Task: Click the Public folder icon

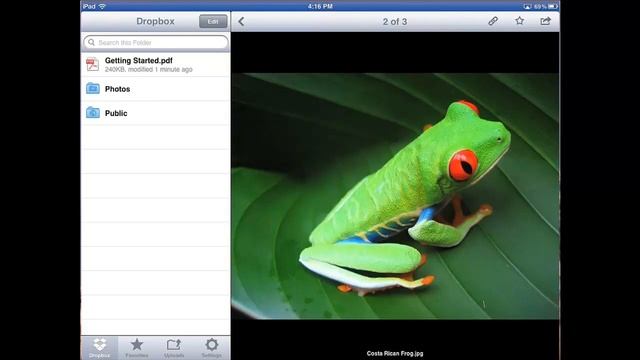Action: point(93,112)
